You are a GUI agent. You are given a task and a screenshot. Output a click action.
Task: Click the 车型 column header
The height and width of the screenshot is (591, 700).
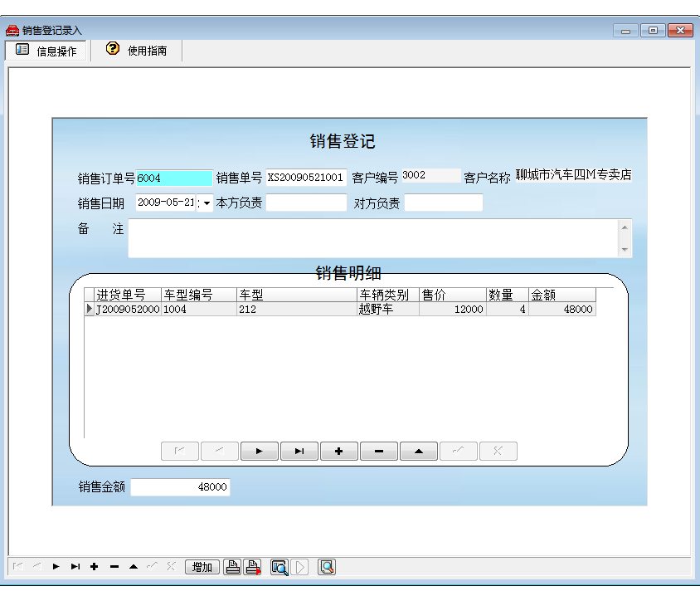point(296,295)
